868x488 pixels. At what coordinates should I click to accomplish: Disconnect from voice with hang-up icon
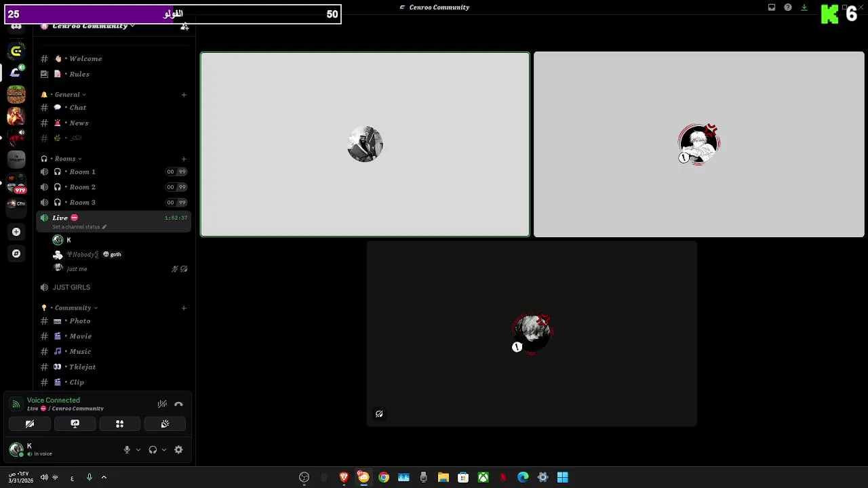point(178,404)
